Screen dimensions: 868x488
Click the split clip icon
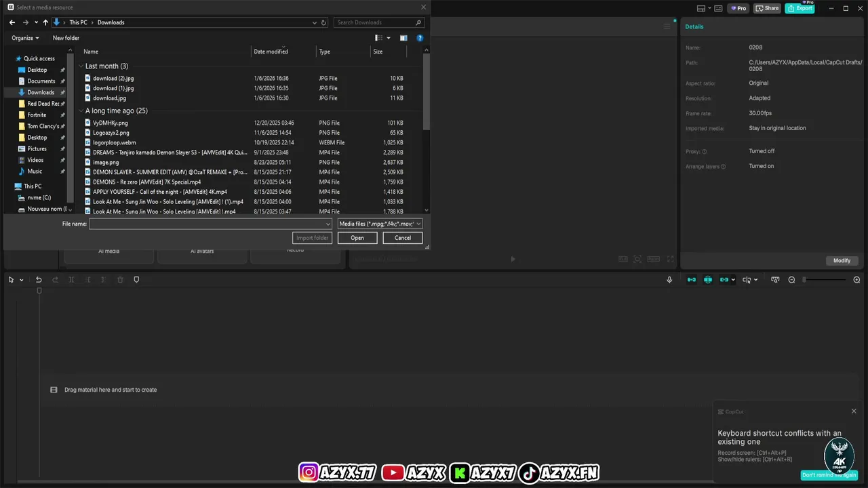click(71, 280)
